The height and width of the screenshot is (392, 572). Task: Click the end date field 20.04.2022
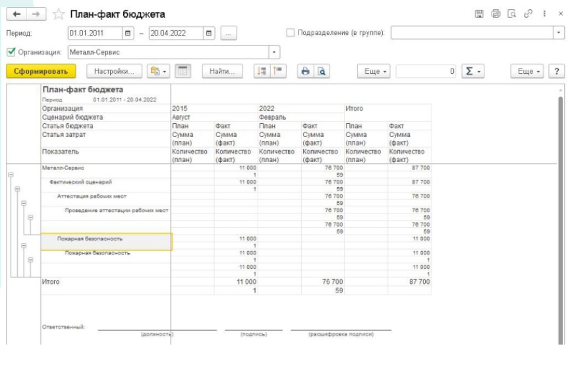pyautogui.click(x=176, y=33)
